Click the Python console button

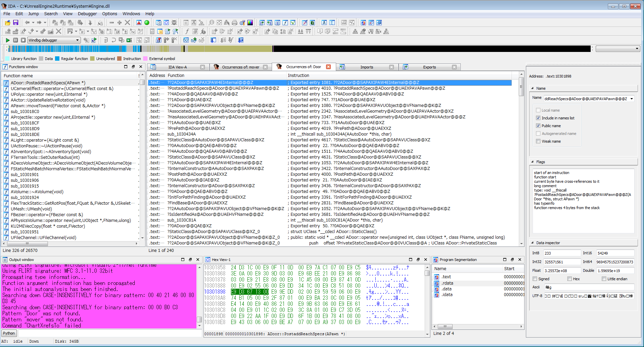[9, 333]
